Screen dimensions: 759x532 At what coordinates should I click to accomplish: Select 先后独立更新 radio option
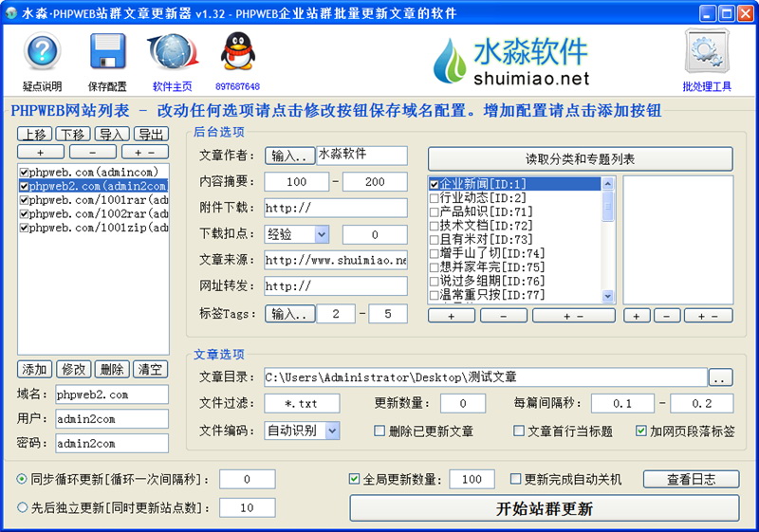[x=22, y=507]
